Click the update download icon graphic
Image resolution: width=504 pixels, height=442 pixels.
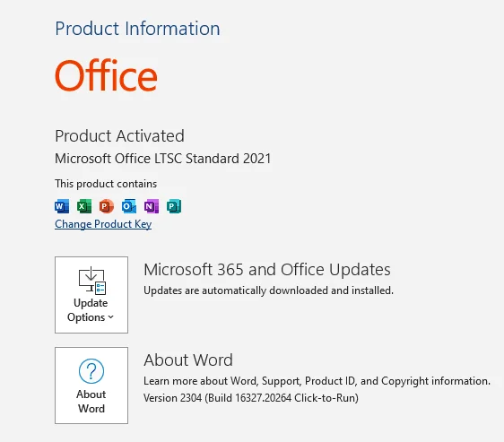(x=92, y=281)
